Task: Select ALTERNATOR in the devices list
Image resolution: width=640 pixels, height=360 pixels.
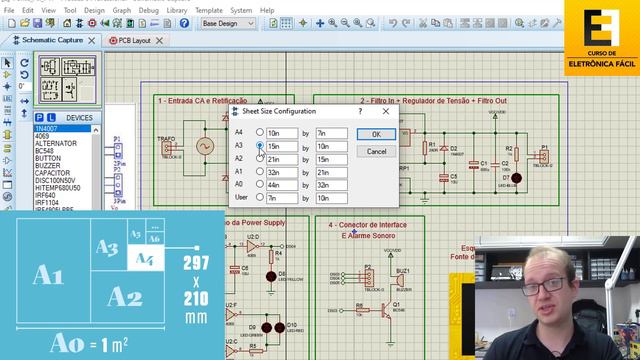Action: [x=56, y=144]
